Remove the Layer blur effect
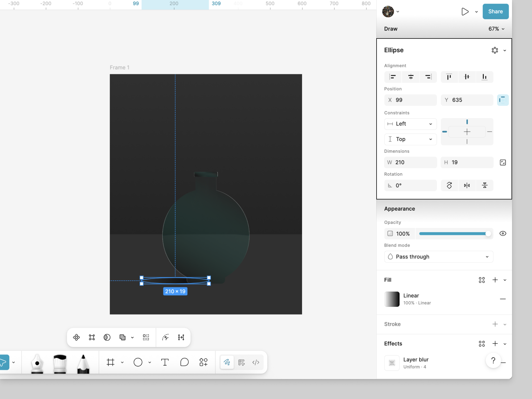Screen dimensions: 532x399 (504, 363)
